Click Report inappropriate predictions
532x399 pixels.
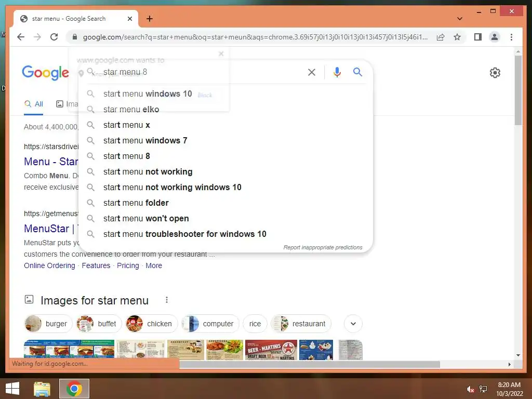(x=323, y=247)
